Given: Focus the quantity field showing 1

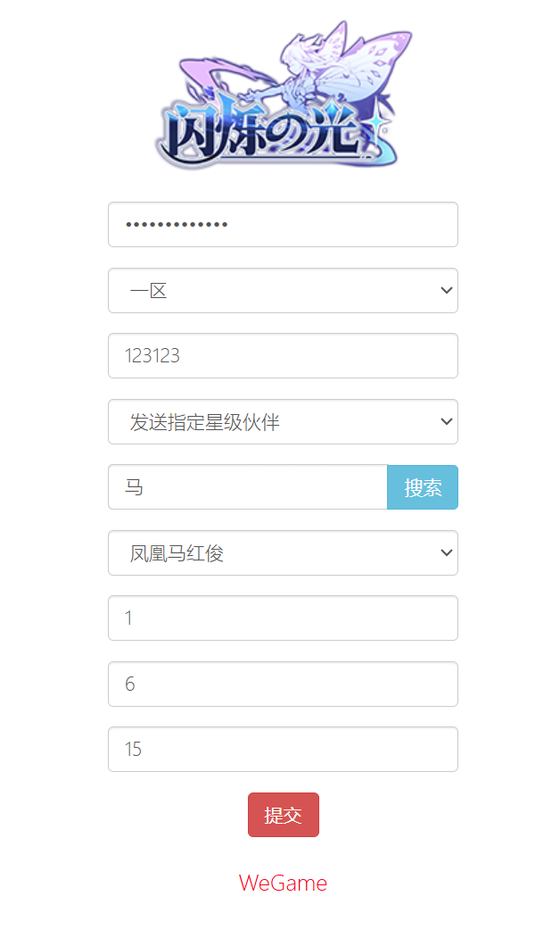Looking at the screenshot, I should point(283,618).
